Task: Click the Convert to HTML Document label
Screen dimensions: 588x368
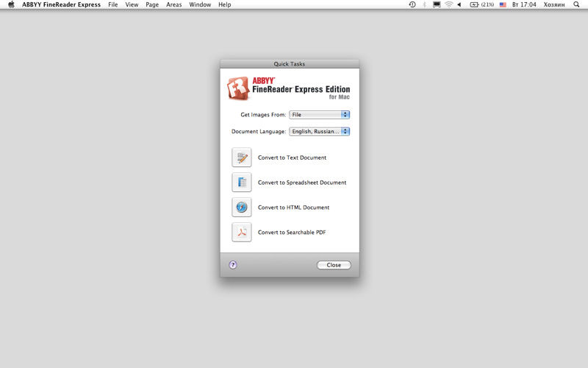Action: [x=293, y=208]
